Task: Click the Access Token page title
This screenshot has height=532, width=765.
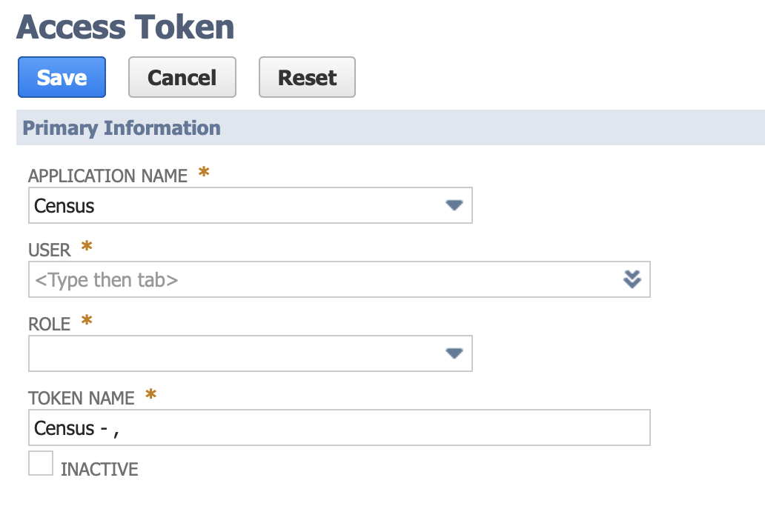Action: [x=125, y=27]
